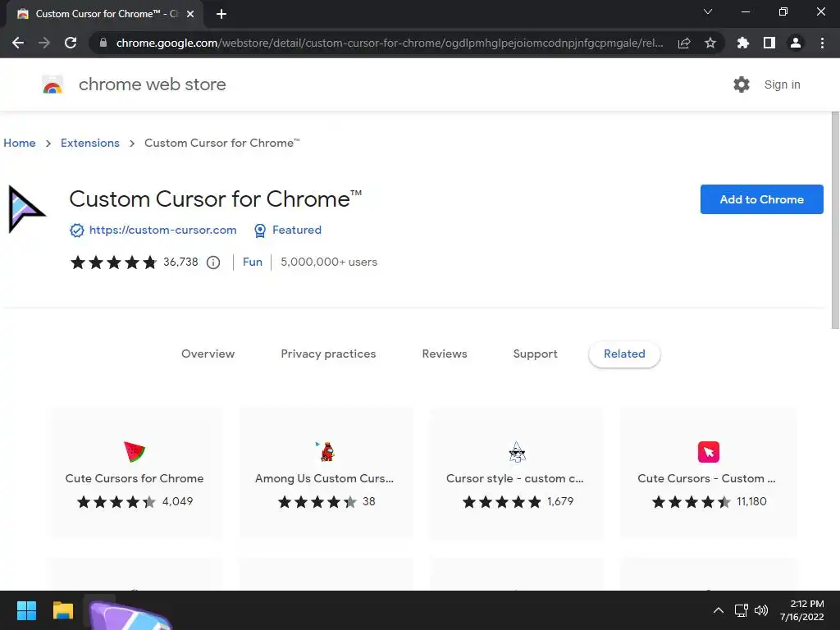This screenshot has height=630, width=840.
Task: Toggle the browser side panel
Action: tap(769, 43)
